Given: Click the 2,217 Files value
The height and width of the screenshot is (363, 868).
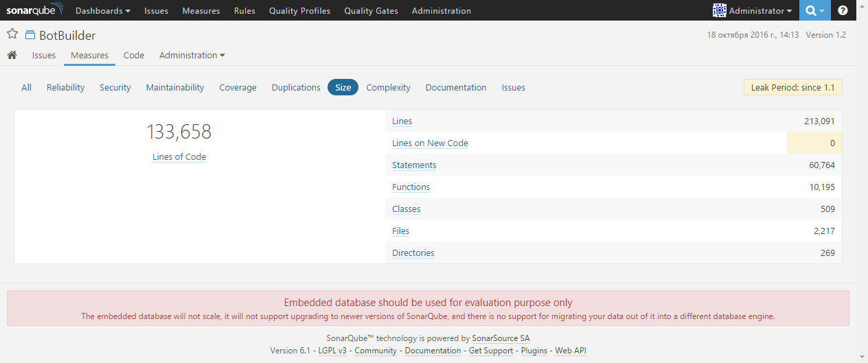Looking at the screenshot, I should [824, 231].
